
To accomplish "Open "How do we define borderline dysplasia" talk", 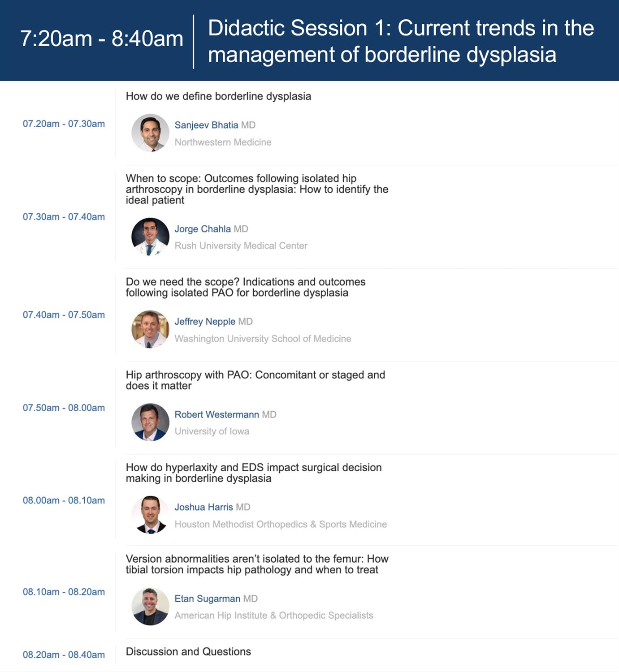I will coord(218,96).
